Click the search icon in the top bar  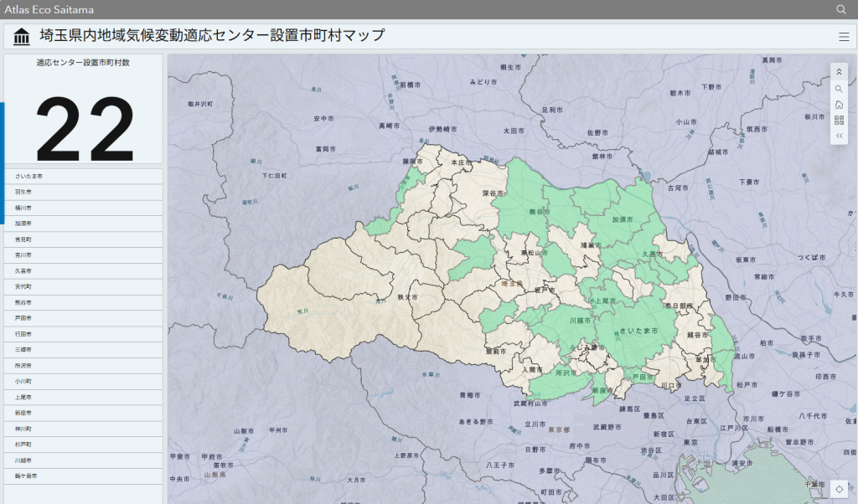(x=841, y=9)
